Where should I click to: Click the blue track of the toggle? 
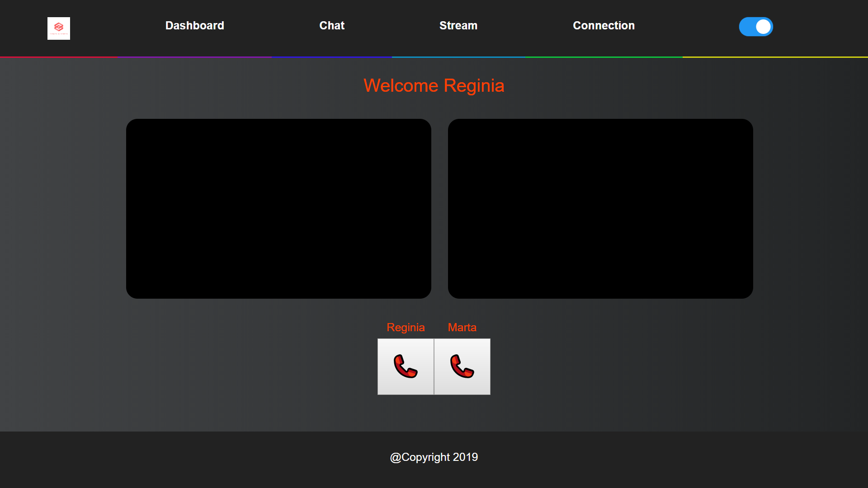point(747,27)
